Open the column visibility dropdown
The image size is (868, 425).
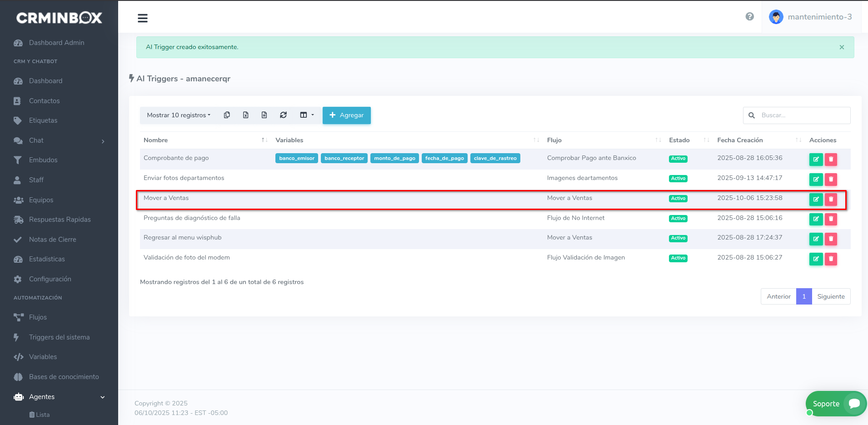[307, 115]
